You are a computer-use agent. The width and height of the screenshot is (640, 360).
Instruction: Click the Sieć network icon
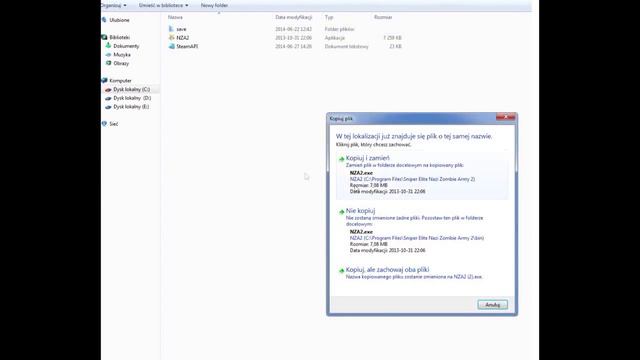pyautogui.click(x=104, y=124)
